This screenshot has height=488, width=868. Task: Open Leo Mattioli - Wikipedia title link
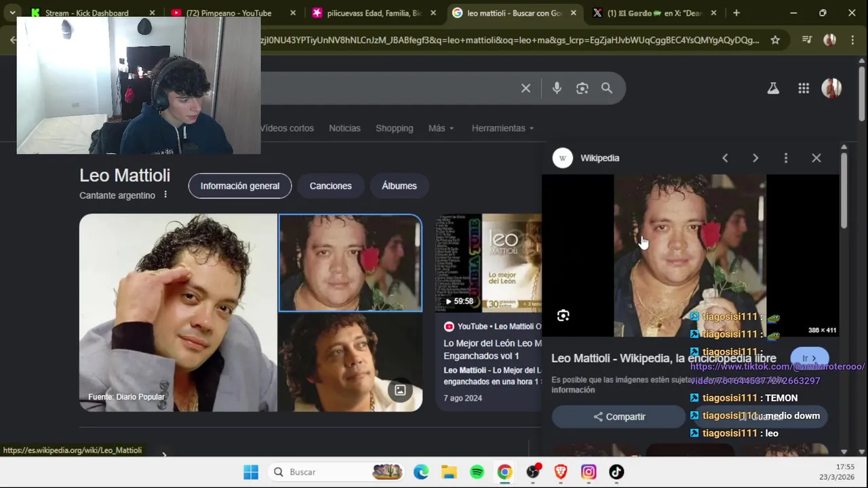[x=663, y=358]
